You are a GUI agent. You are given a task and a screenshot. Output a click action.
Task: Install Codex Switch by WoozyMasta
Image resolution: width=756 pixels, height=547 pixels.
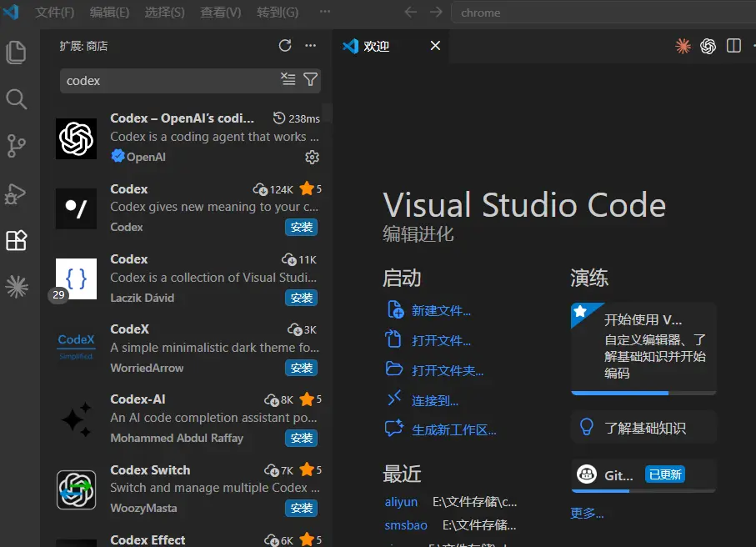click(302, 509)
